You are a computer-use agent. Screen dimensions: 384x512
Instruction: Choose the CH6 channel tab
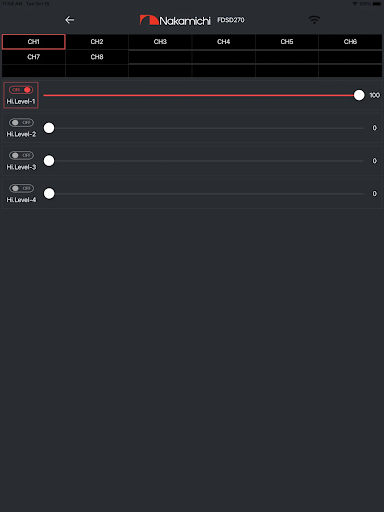coord(350,42)
